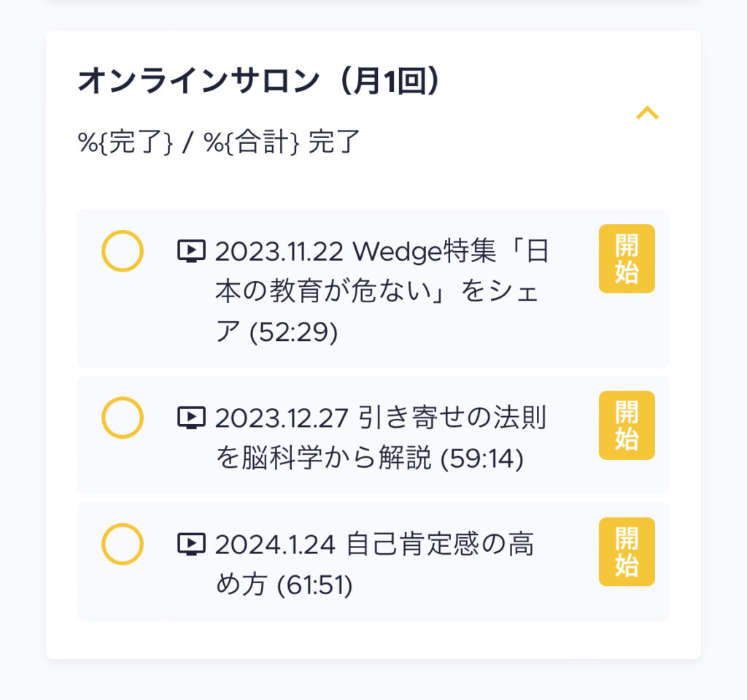
Task: Click the 2024.1.24 date text
Action: [275, 544]
